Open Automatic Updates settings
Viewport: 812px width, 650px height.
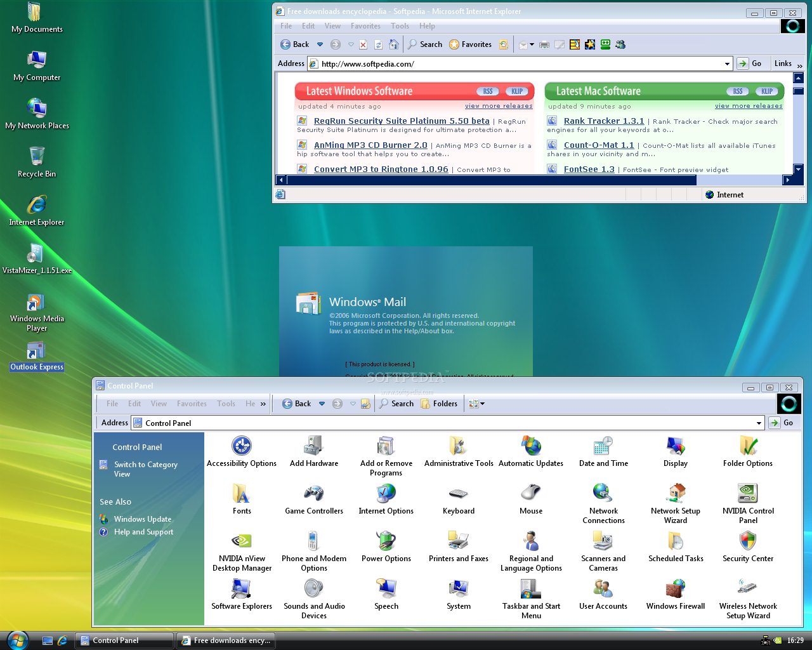coord(531,452)
